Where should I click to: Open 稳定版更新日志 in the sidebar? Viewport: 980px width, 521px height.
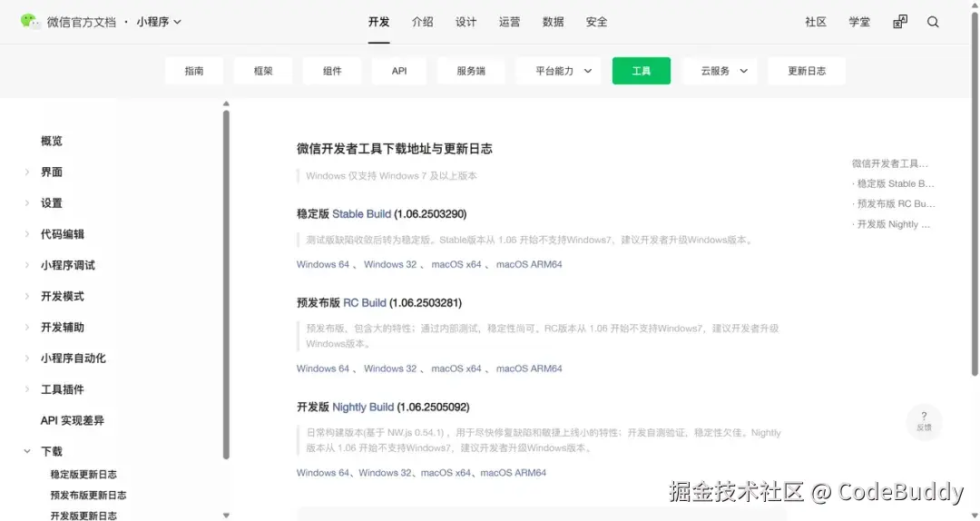(x=83, y=474)
